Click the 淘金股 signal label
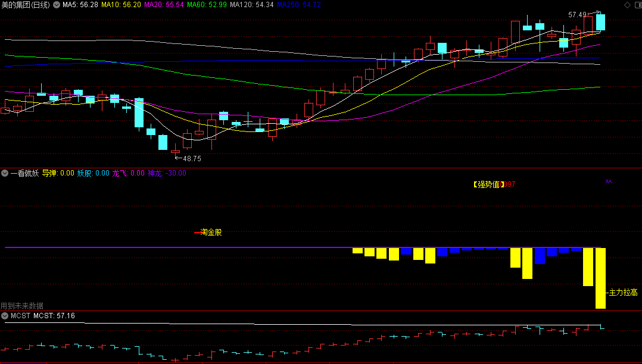 [x=211, y=233]
